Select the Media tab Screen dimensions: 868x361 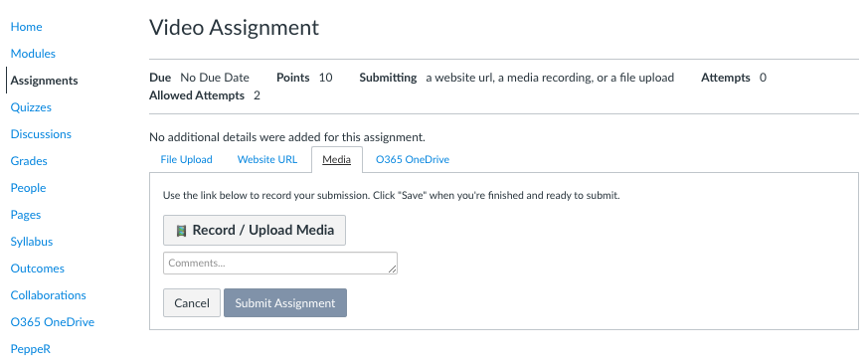[337, 159]
